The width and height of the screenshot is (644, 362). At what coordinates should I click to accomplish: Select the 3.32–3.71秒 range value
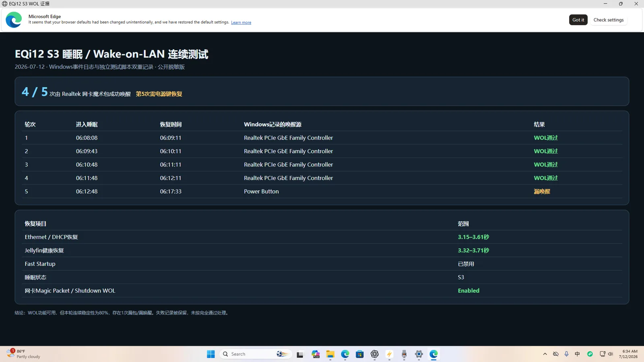tap(473, 250)
